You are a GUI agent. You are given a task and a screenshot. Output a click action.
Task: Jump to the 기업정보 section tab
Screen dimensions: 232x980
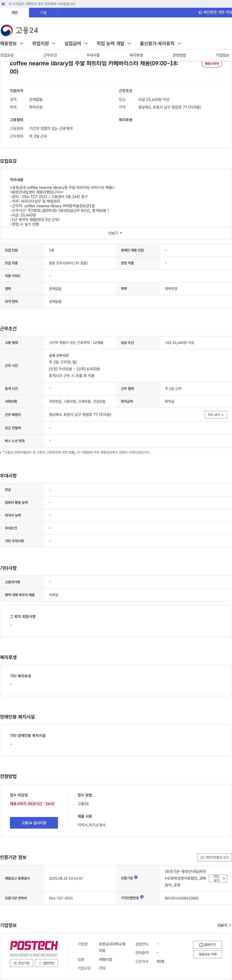coord(223,55)
